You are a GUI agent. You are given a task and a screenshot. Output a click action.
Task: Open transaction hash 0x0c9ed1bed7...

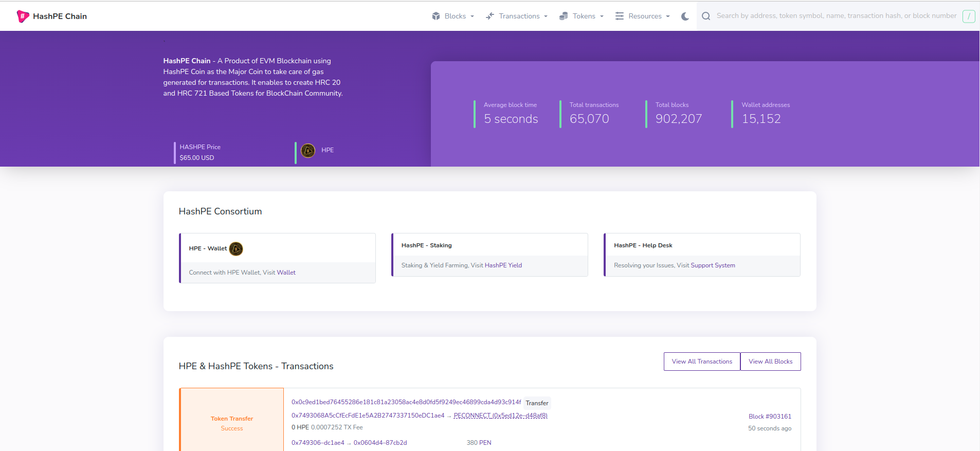click(406, 402)
